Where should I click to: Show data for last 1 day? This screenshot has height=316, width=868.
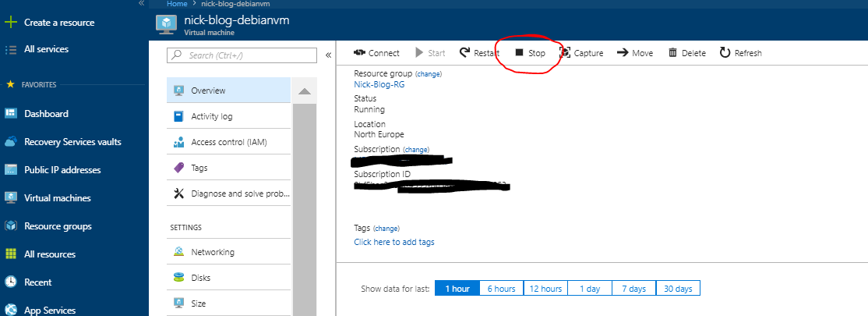[590, 288]
